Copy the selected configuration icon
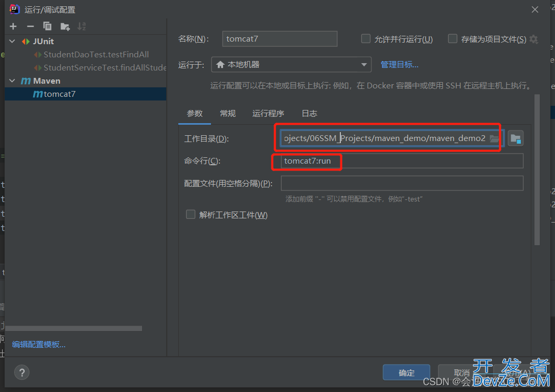 point(47,26)
